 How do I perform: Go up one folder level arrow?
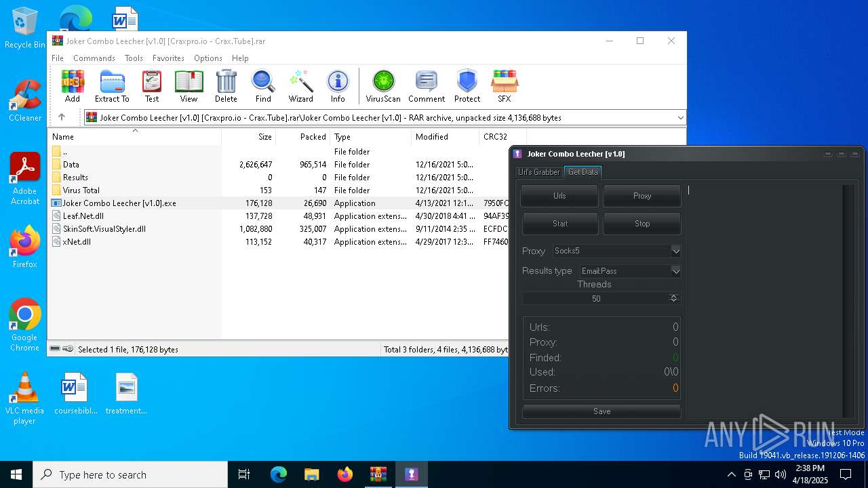[x=62, y=117]
